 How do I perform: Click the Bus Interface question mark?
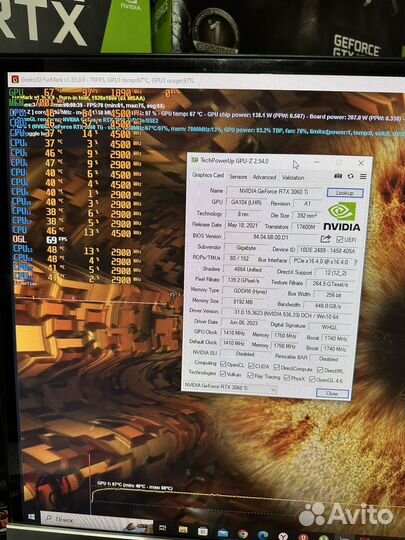pyautogui.click(x=355, y=262)
